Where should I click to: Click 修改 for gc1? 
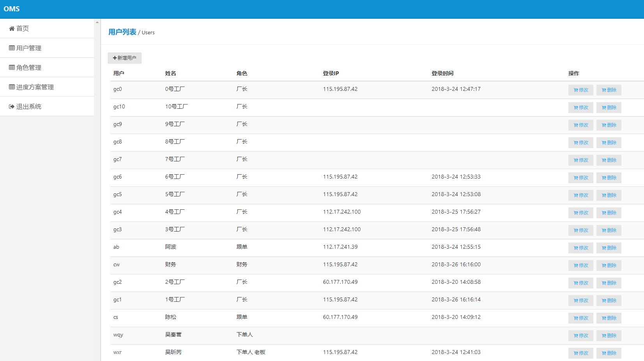coord(581,301)
